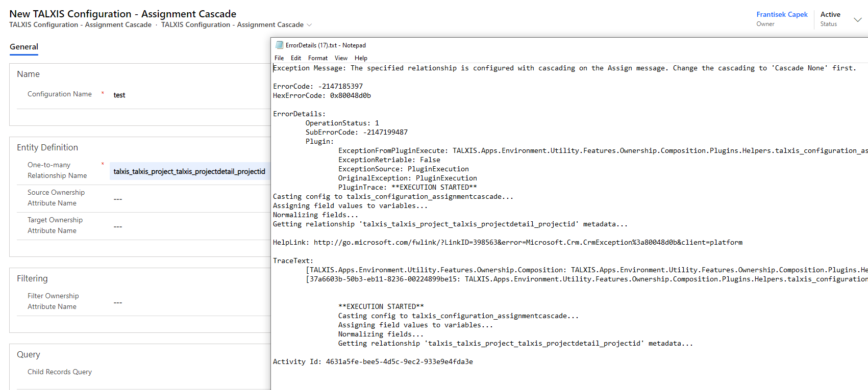Click the HexErrorCode: 0x80048d0b line

(x=322, y=95)
